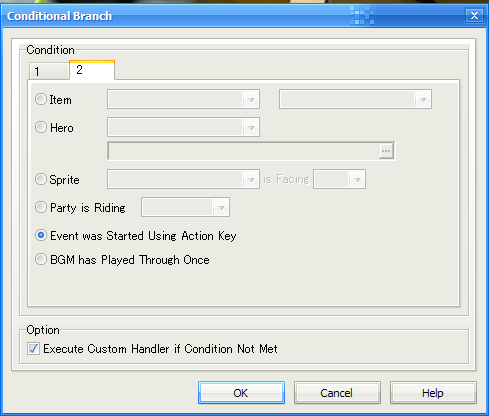This screenshot has width=489, height=416.
Task: Open the Sprite selection dropdown
Action: (x=183, y=179)
